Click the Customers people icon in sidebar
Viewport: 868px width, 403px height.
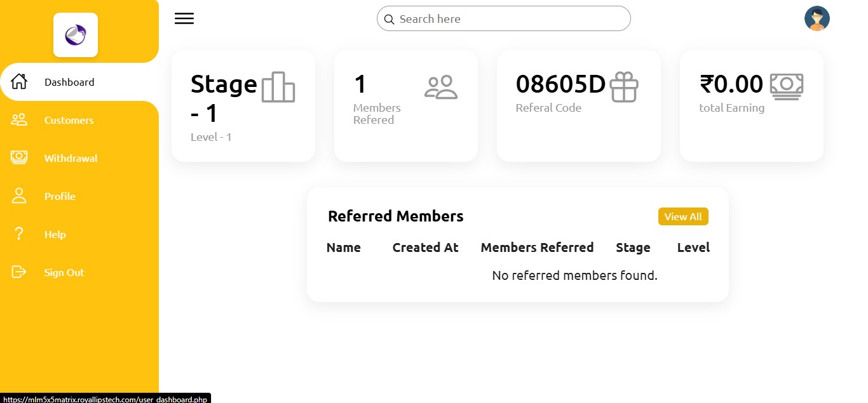[x=19, y=120]
